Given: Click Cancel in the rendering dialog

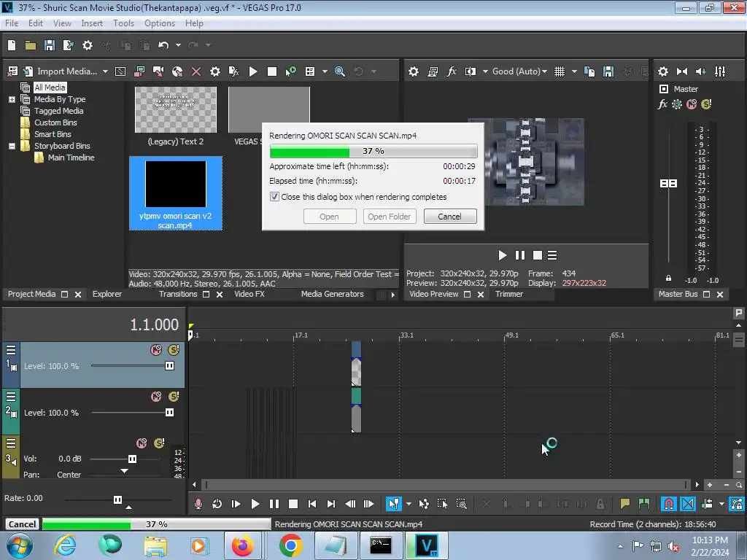Looking at the screenshot, I should (x=449, y=216).
